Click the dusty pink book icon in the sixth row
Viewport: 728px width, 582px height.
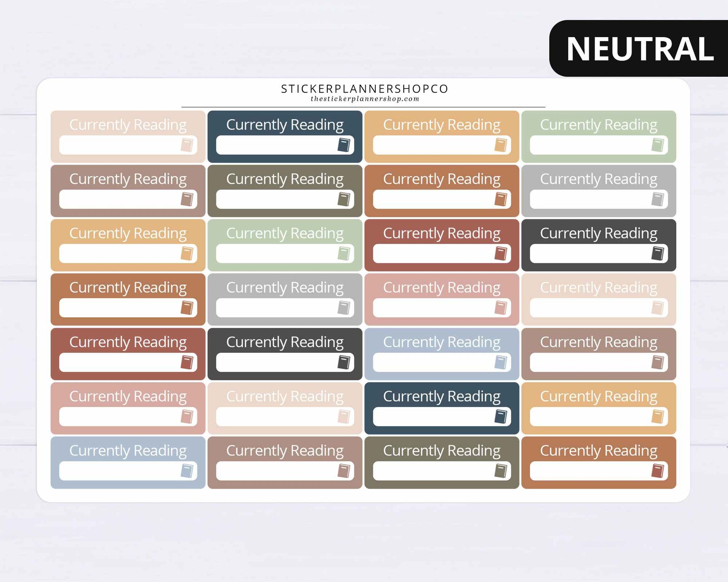click(x=187, y=416)
